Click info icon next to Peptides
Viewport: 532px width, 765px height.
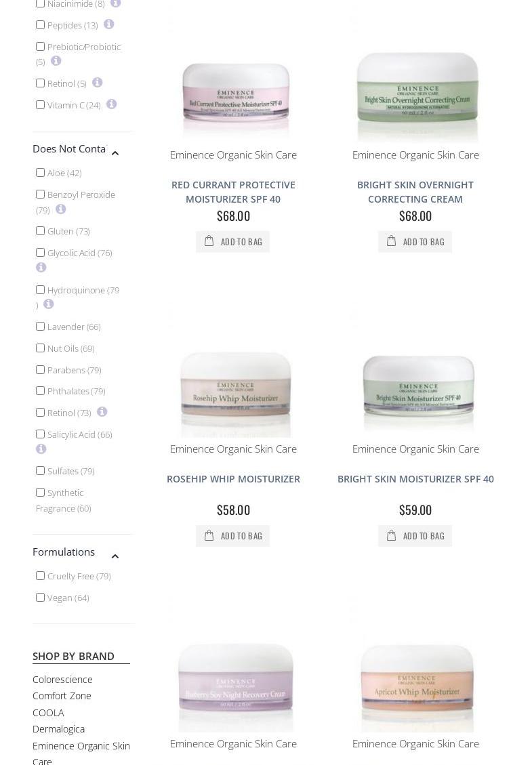109,24
